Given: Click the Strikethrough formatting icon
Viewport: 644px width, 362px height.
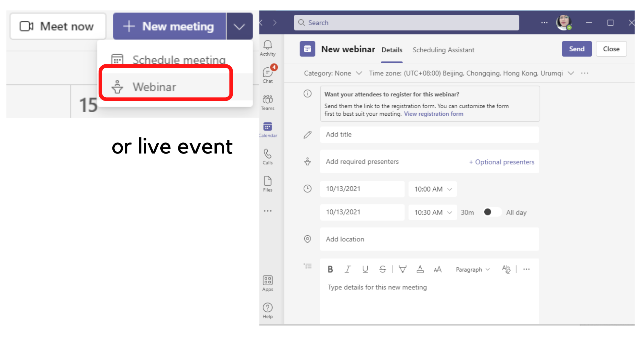Looking at the screenshot, I should coord(382,269).
